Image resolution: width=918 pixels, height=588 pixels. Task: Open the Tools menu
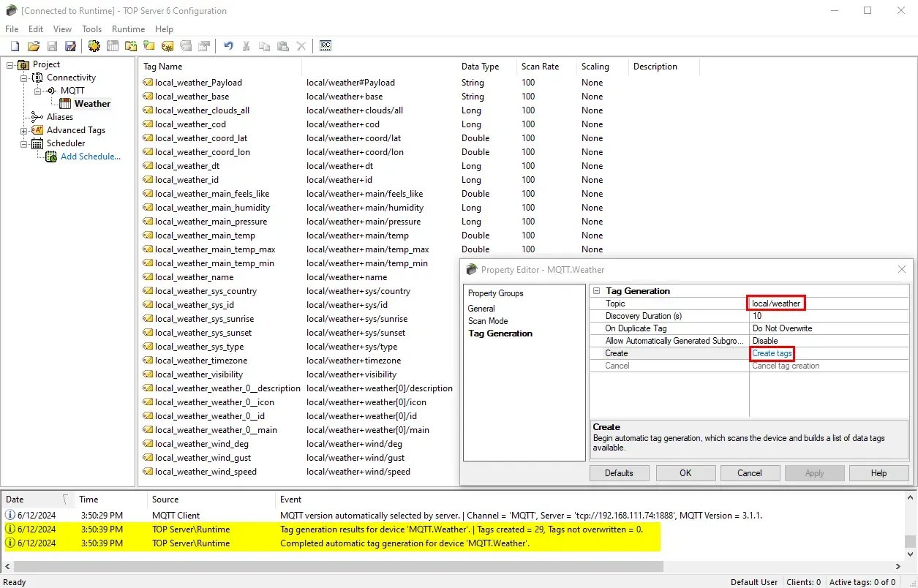point(91,29)
